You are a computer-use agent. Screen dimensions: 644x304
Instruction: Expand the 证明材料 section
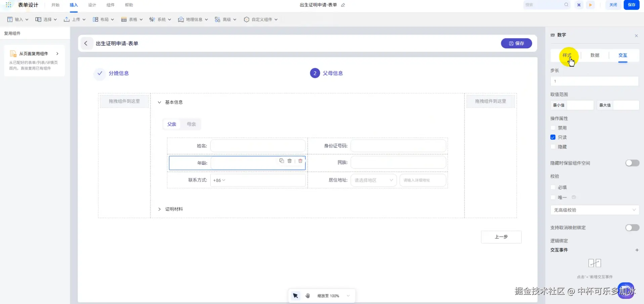[160, 209]
